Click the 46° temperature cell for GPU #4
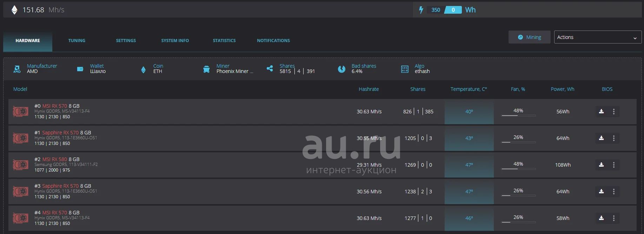This screenshot has width=644, height=234. pyautogui.click(x=469, y=218)
